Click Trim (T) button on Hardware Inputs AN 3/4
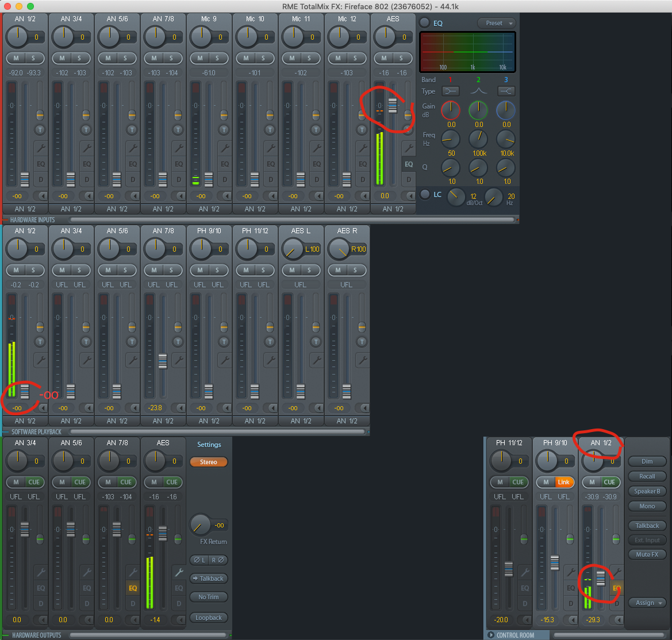 tap(86, 129)
